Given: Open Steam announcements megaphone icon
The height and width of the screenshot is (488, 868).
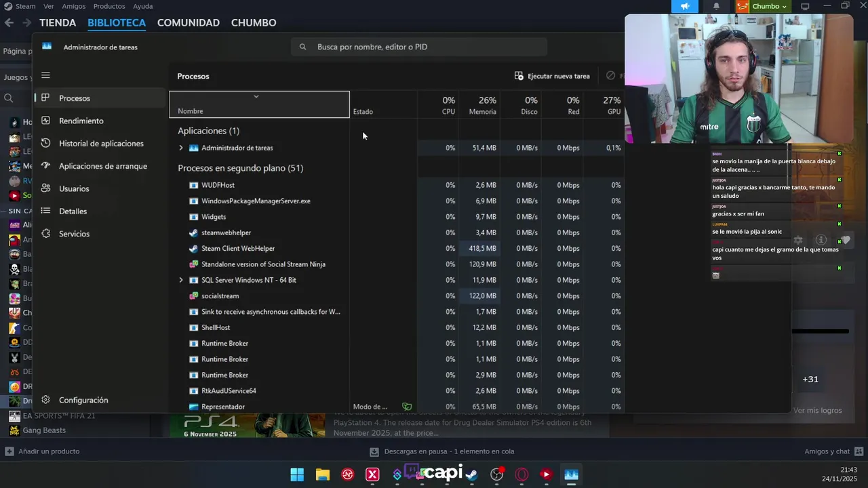Looking at the screenshot, I should pos(685,6).
